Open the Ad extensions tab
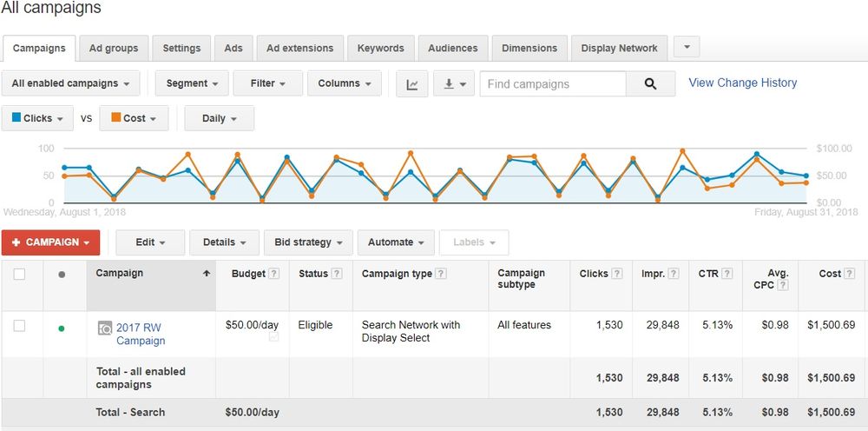Screen dimensions: 868x431 [299, 48]
